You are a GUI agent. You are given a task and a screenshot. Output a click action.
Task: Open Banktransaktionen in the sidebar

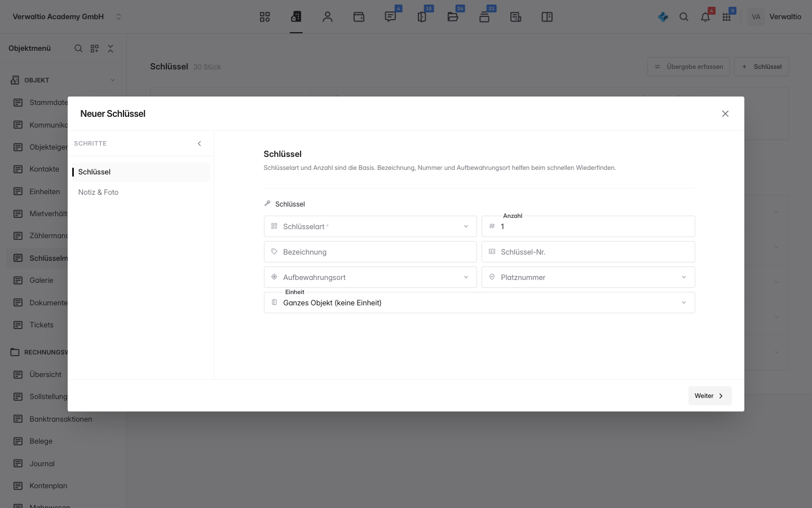pyautogui.click(x=61, y=419)
